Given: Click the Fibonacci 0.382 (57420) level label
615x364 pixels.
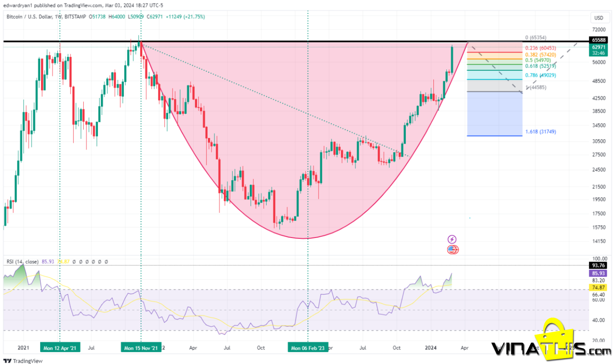Looking at the screenshot, I should (540, 54).
